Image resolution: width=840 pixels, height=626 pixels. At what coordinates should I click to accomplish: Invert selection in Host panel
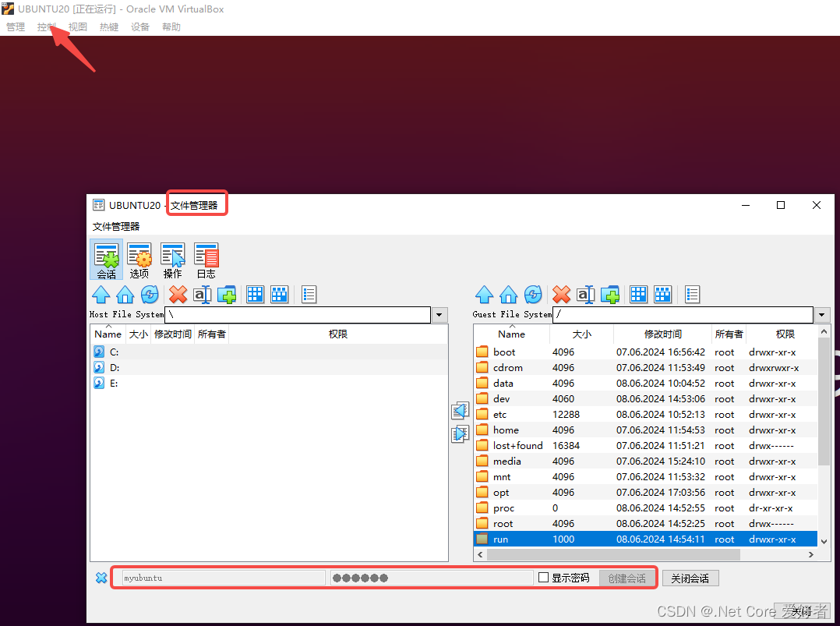(280, 294)
